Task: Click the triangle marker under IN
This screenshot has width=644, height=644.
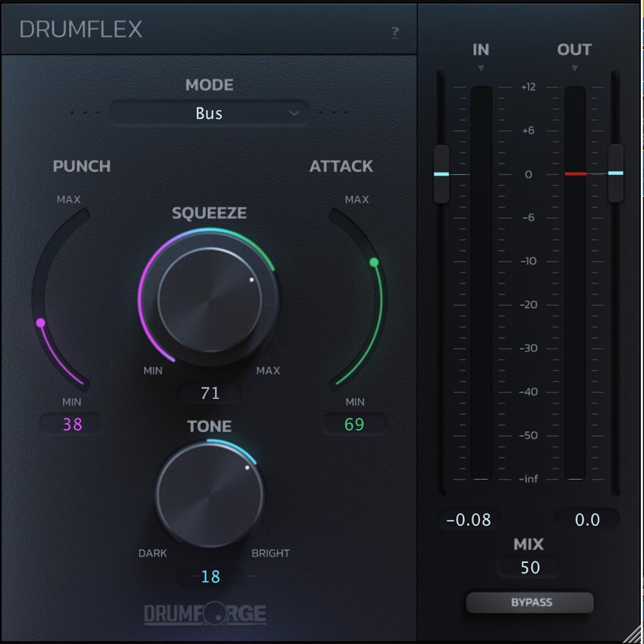Action: (x=481, y=68)
